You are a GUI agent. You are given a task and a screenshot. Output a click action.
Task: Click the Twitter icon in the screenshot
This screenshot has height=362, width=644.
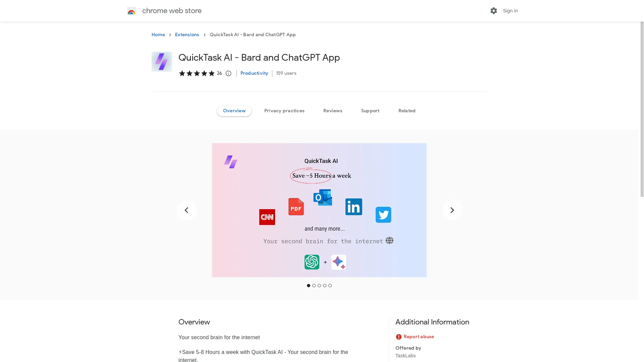[x=383, y=215]
